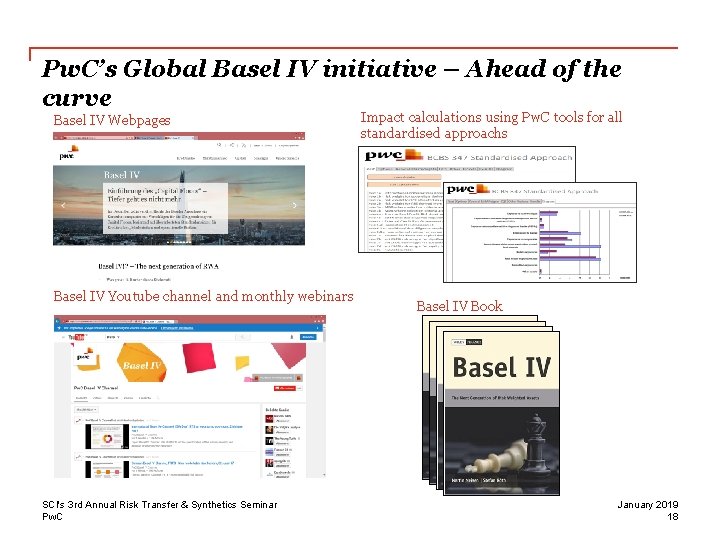
Task: Click the orange Basel IV hexagon channel banner
Action: [x=140, y=364]
